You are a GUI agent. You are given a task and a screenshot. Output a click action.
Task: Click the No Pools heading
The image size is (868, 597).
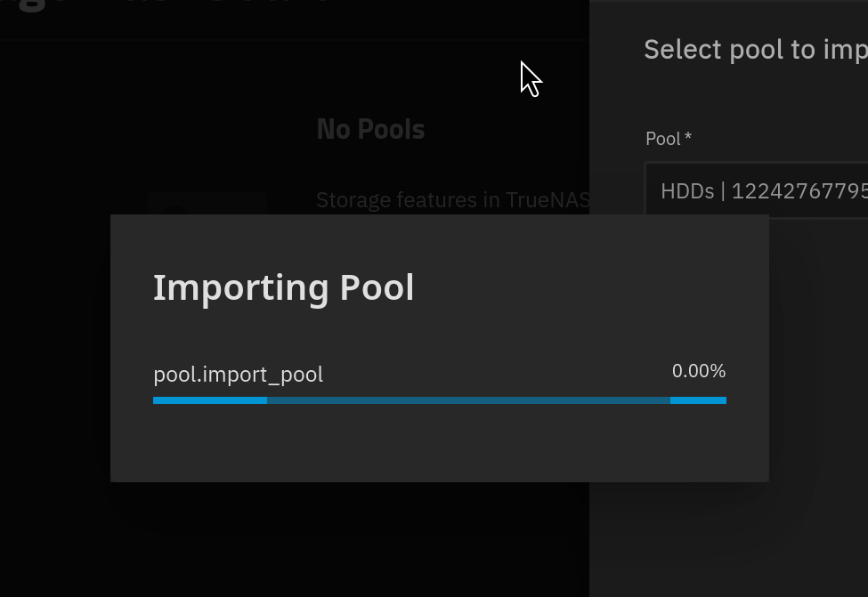pyautogui.click(x=370, y=130)
